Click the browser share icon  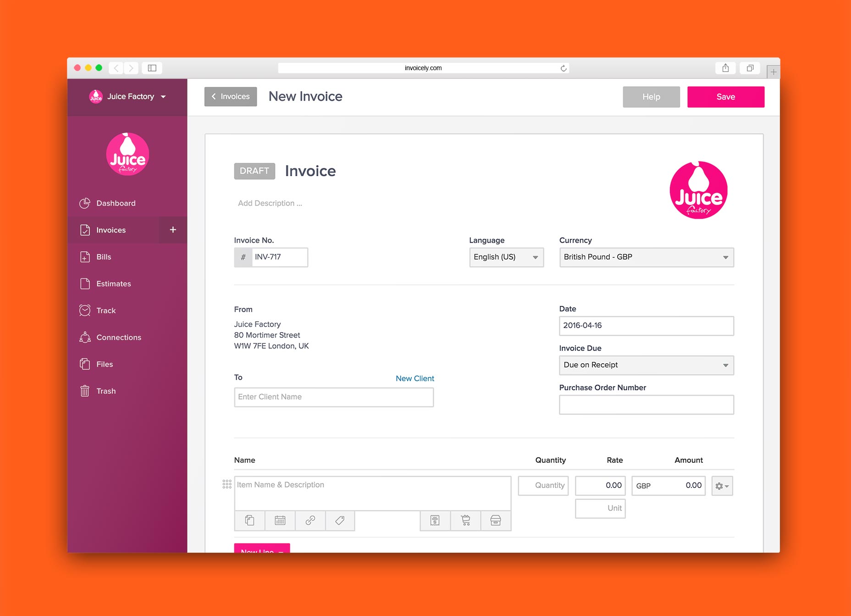[x=725, y=68]
